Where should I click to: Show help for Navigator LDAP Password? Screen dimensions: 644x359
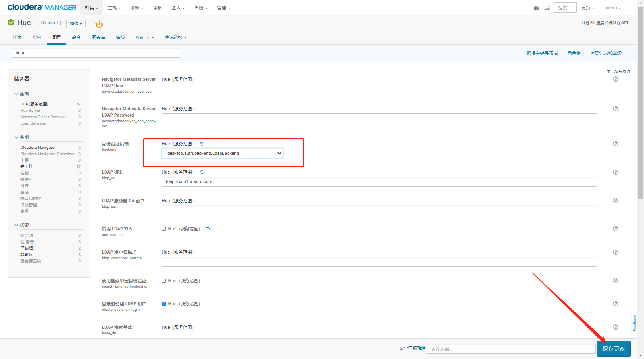(x=616, y=109)
